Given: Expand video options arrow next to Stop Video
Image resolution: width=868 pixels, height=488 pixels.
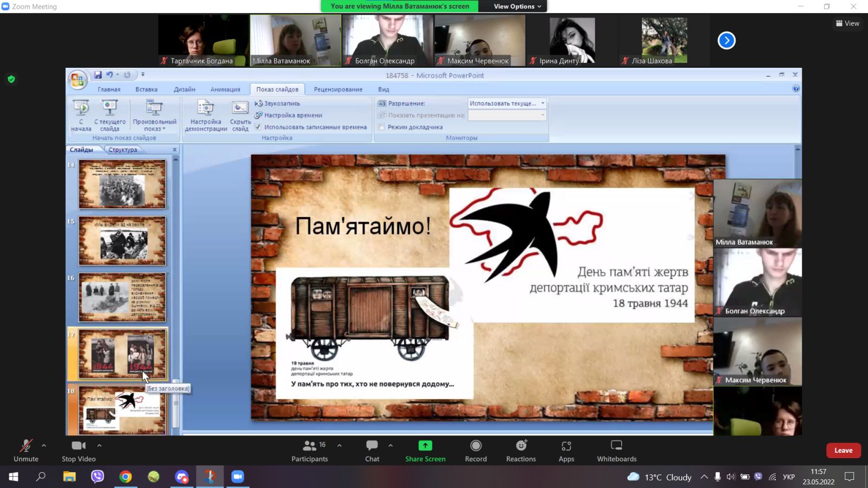Looking at the screenshot, I should pyautogui.click(x=99, y=446).
